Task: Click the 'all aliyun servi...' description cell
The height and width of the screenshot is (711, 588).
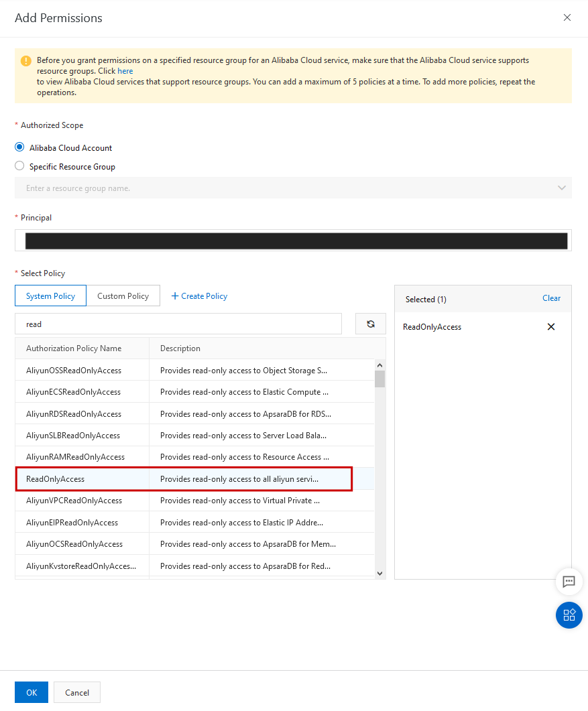Action: click(x=239, y=479)
